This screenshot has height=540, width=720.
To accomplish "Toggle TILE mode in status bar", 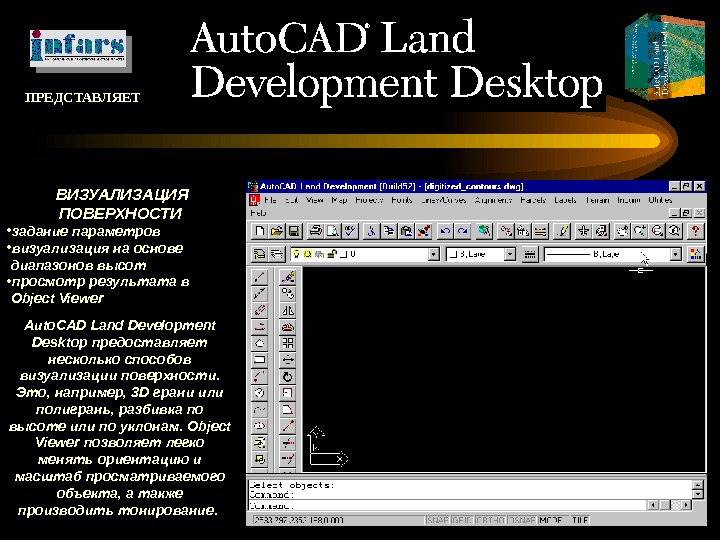I will 580,520.
